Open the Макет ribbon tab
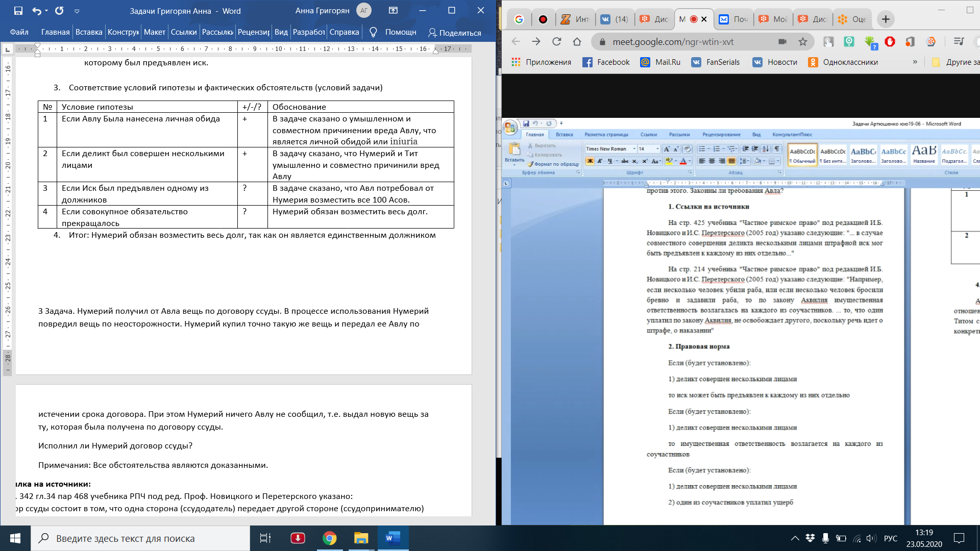Viewport: 980px width, 551px height. 154,32
